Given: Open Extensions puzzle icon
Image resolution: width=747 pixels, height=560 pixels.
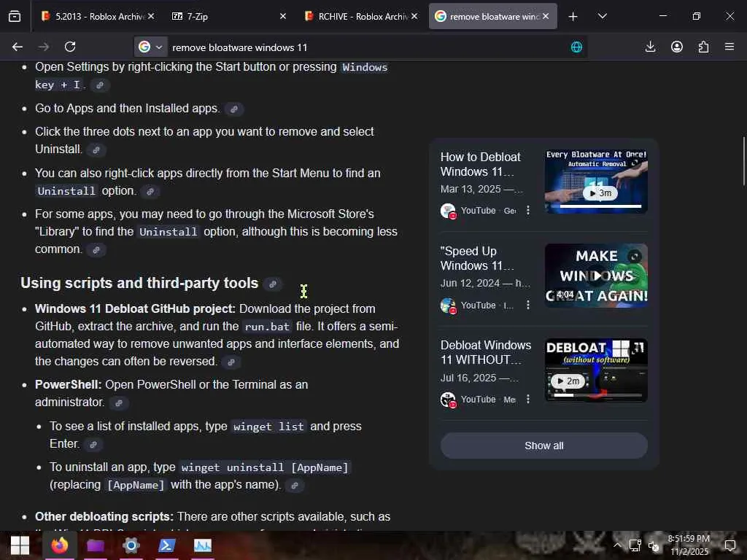Looking at the screenshot, I should pyautogui.click(x=704, y=47).
